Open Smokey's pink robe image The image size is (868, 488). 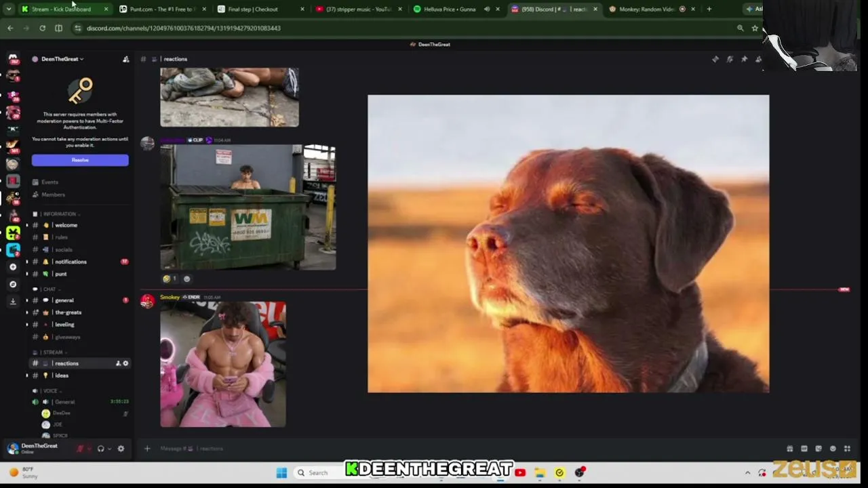coord(223,365)
